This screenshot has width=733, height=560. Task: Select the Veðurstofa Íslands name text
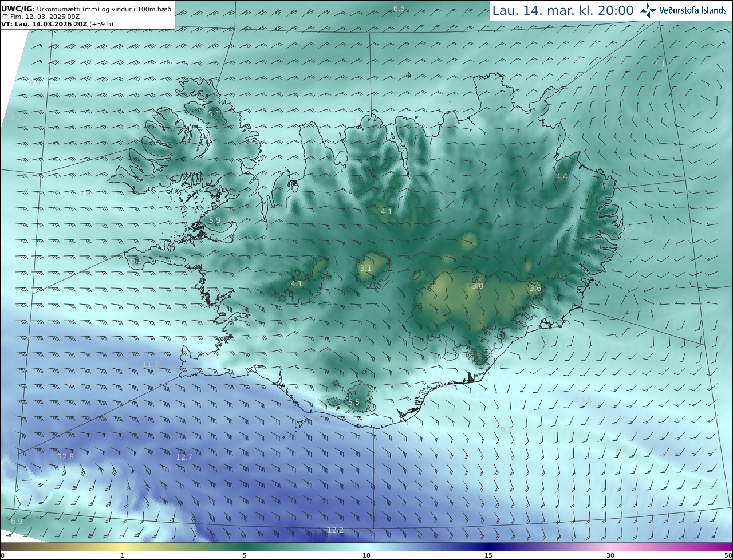693,10
